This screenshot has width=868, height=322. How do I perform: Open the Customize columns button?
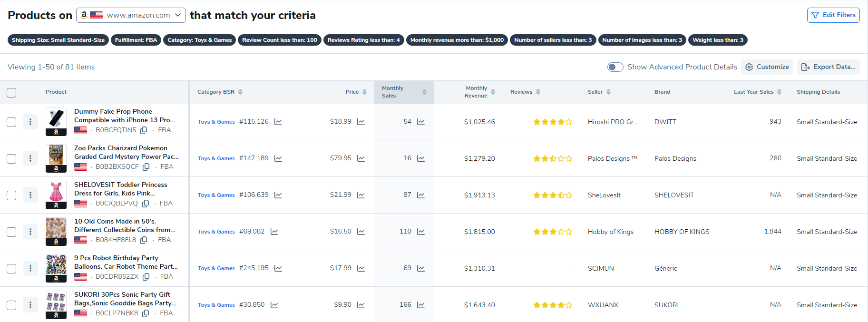click(767, 67)
